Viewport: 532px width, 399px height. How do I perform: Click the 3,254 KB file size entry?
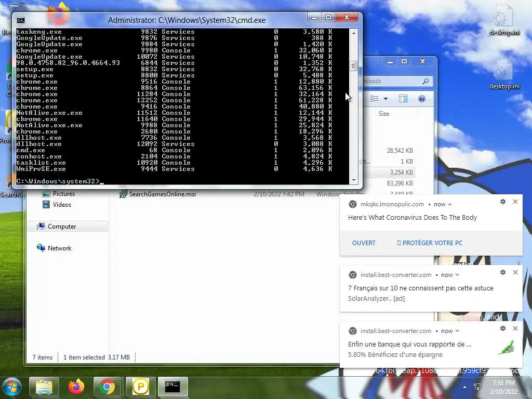click(401, 172)
